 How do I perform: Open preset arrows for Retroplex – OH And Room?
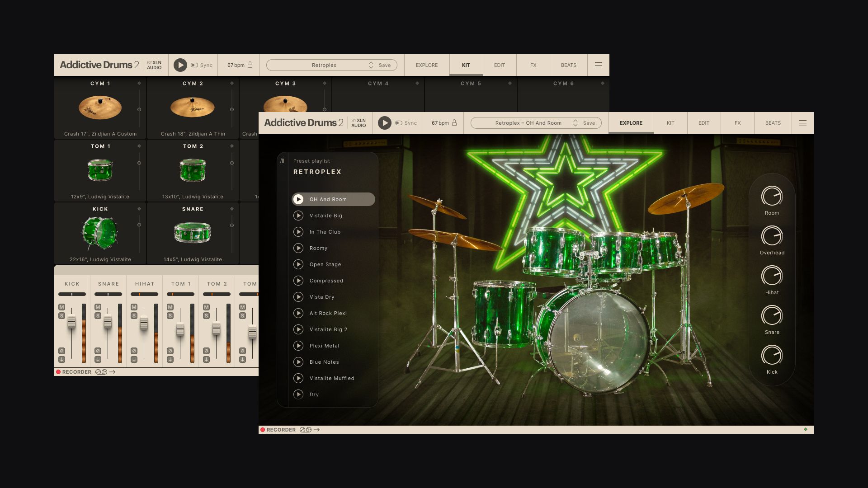(576, 123)
